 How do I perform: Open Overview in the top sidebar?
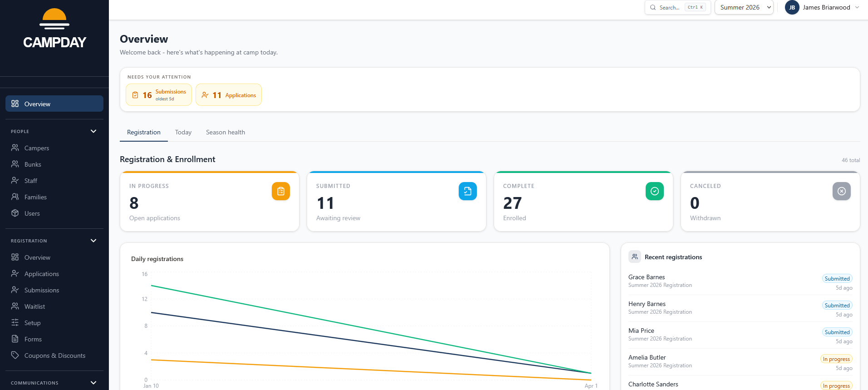click(x=54, y=104)
